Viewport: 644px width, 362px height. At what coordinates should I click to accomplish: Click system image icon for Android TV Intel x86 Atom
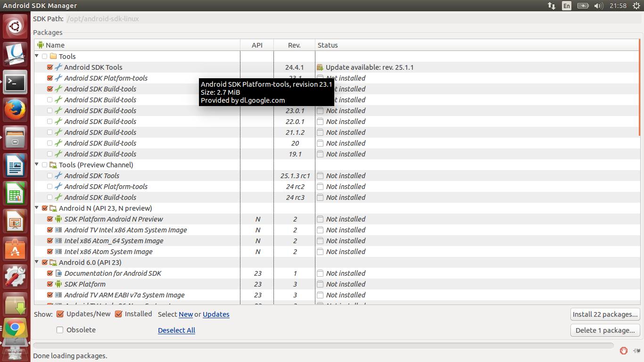click(x=58, y=230)
